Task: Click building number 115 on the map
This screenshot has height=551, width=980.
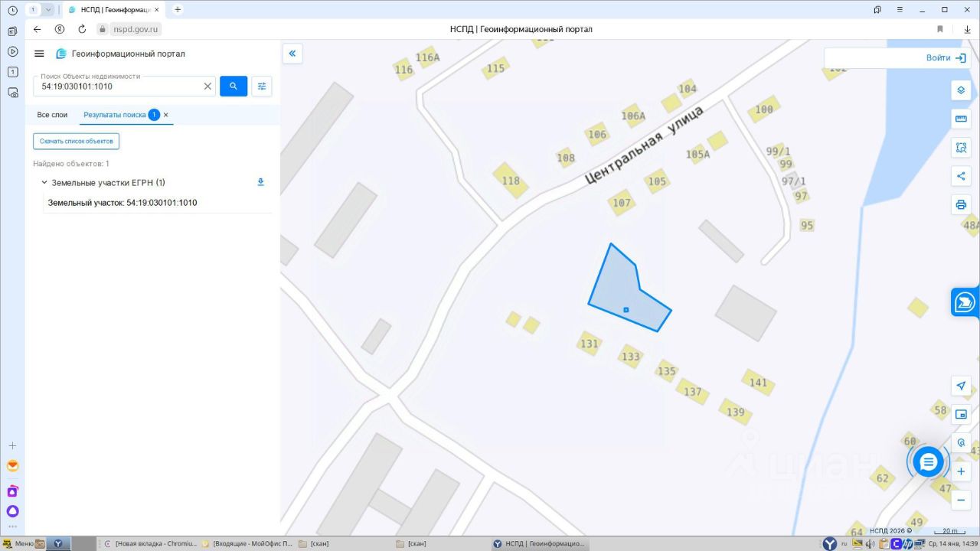Action: coord(496,68)
